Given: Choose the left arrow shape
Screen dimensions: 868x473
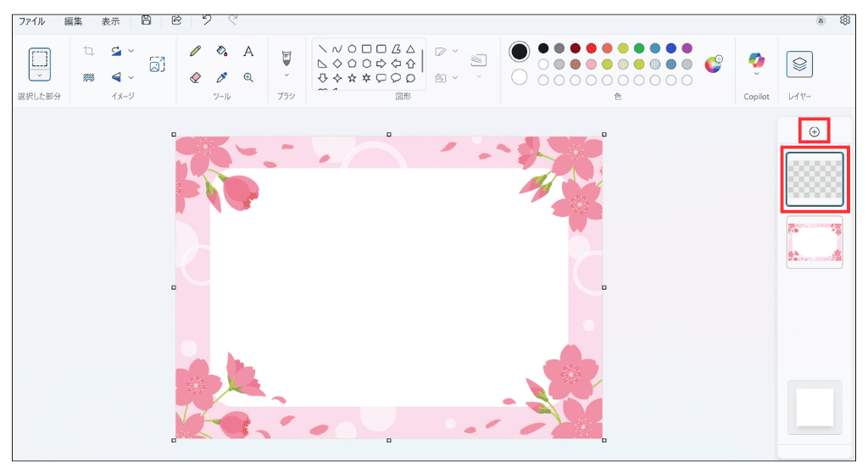Looking at the screenshot, I should [396, 64].
